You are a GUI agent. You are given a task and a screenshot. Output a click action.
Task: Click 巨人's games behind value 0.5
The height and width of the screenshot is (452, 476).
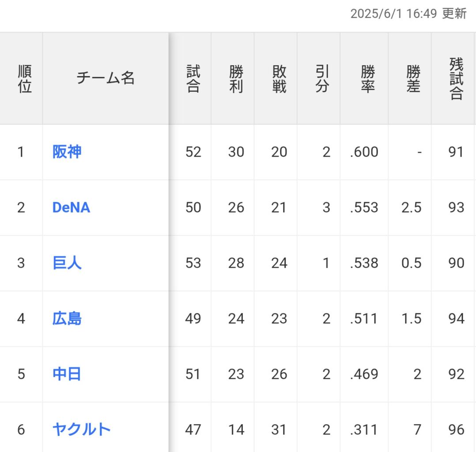click(412, 263)
